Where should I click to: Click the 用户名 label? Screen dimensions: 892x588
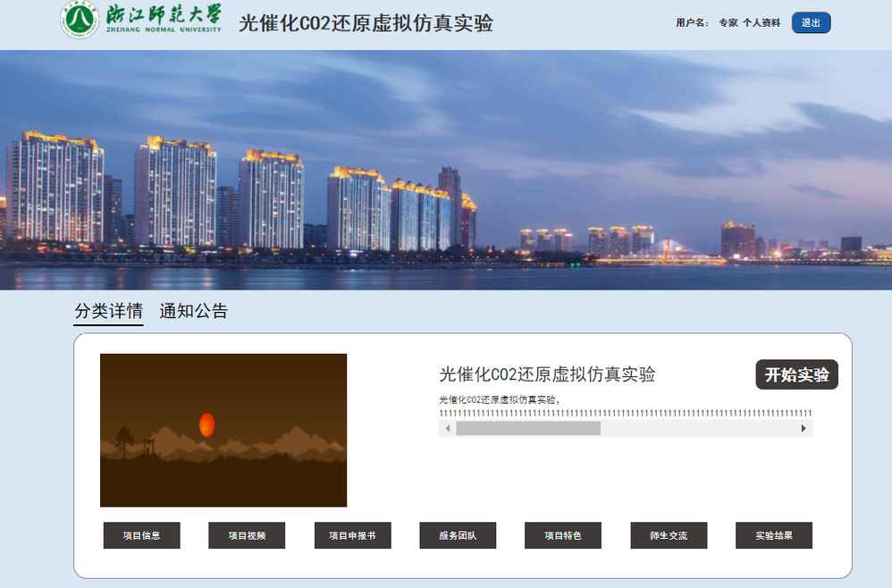(x=692, y=22)
